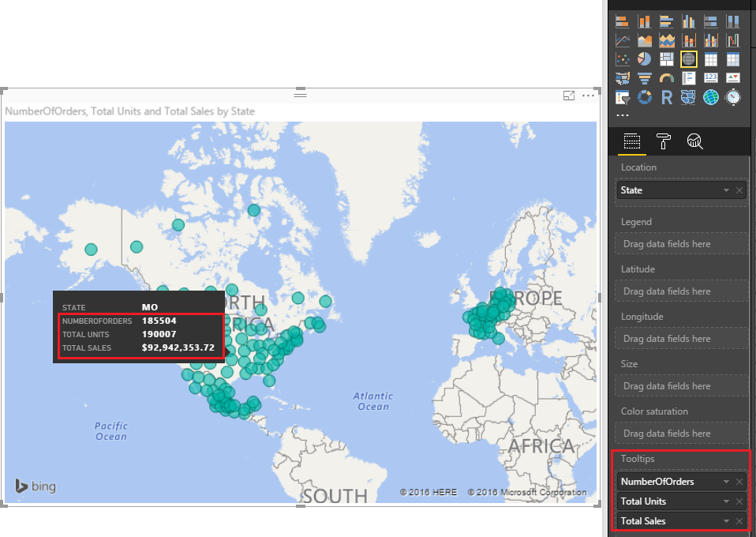The height and width of the screenshot is (537, 756).
Task: Open Focus mode for the map visual
Action: [569, 96]
